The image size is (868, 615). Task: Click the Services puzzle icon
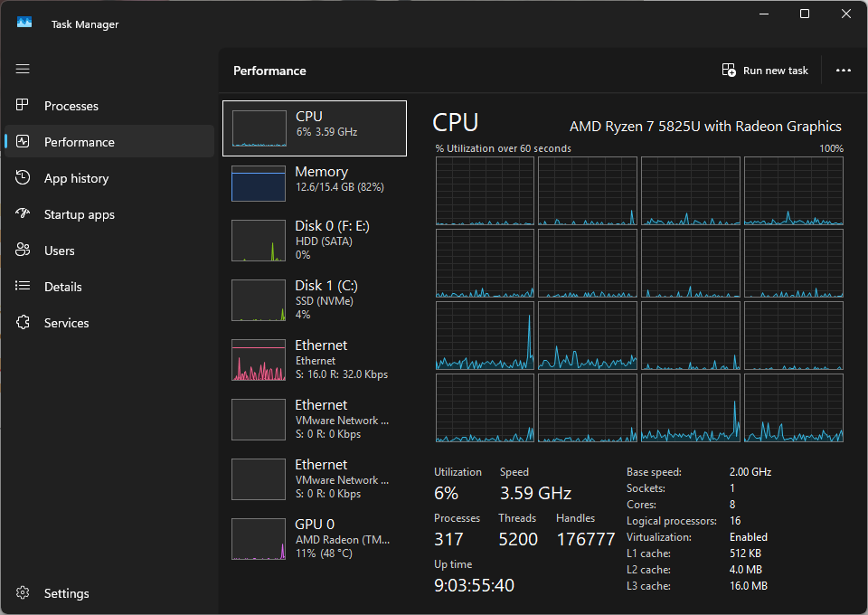pos(23,322)
